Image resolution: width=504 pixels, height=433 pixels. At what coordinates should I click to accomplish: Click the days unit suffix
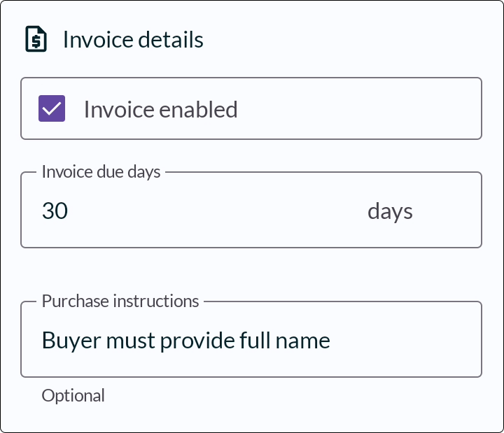(x=390, y=212)
